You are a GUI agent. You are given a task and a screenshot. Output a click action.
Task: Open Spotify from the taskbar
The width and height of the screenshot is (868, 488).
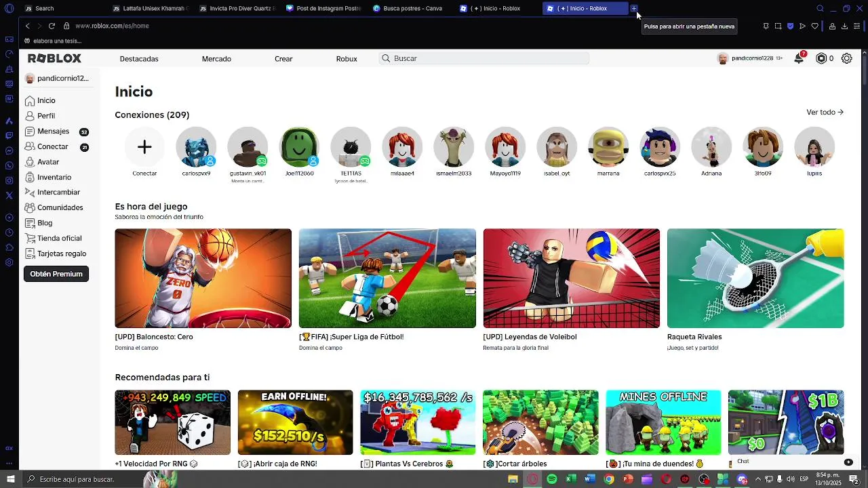[552, 479]
